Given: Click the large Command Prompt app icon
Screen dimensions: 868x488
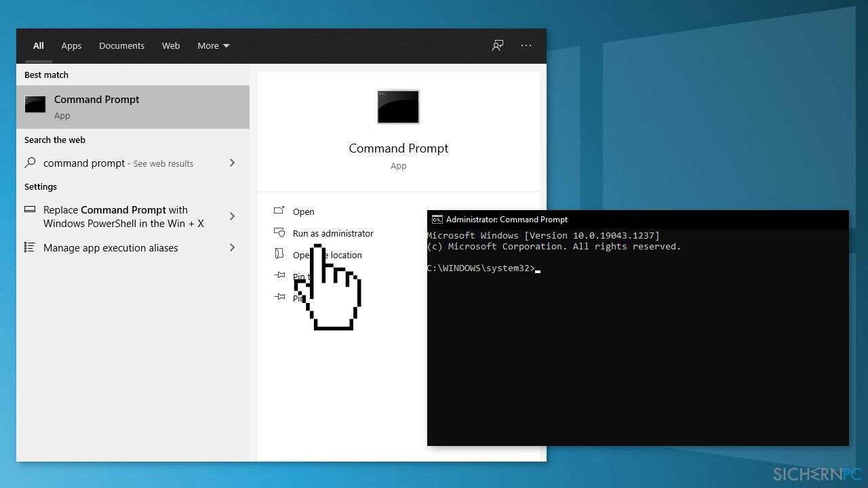Looking at the screenshot, I should pyautogui.click(x=398, y=106).
